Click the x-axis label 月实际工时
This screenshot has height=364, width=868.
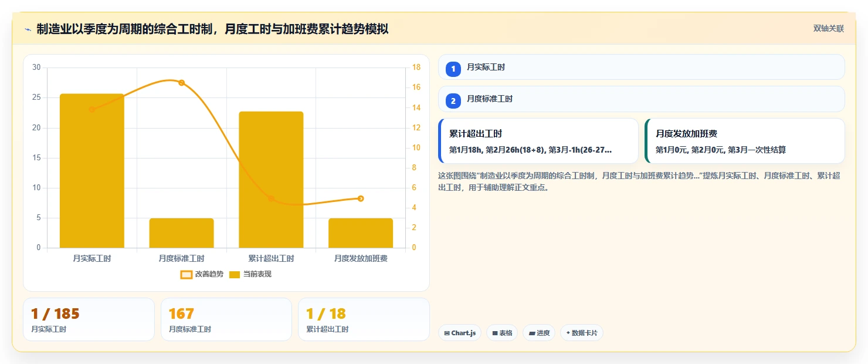click(92, 258)
